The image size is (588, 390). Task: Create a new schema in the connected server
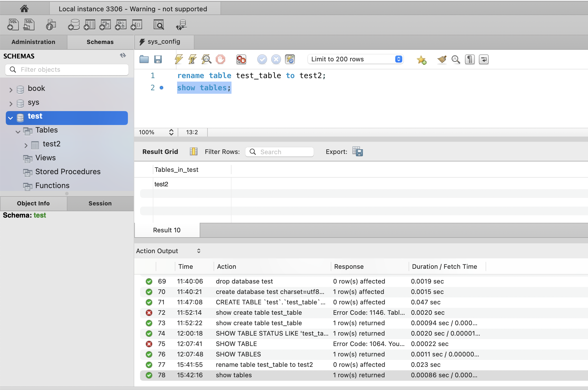tap(74, 25)
